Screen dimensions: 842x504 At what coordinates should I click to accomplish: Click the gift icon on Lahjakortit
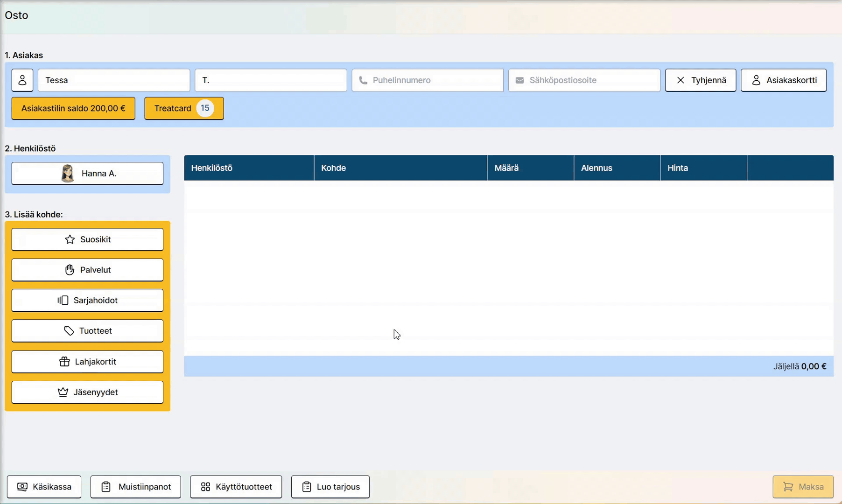pos(63,362)
